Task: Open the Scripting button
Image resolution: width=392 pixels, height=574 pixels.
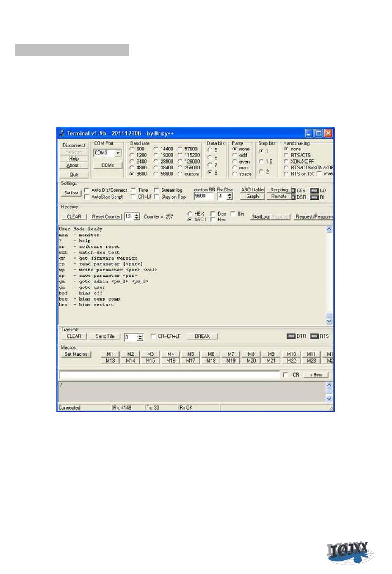Action: (279, 190)
